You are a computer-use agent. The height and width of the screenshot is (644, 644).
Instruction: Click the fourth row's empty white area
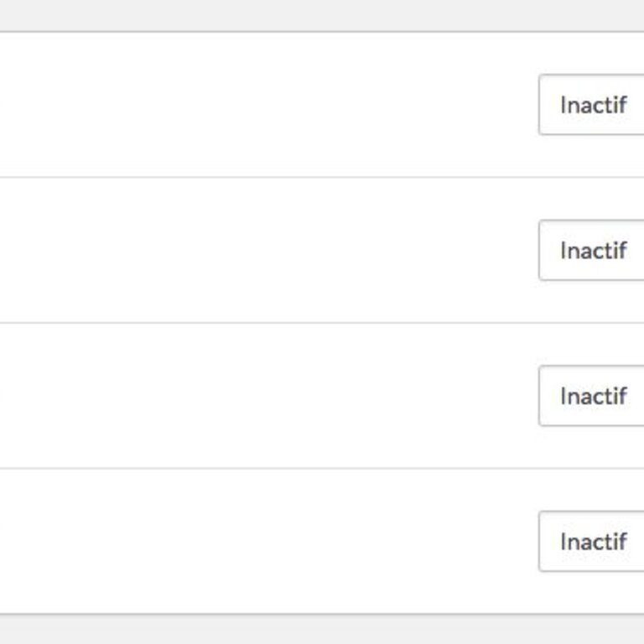click(252, 541)
